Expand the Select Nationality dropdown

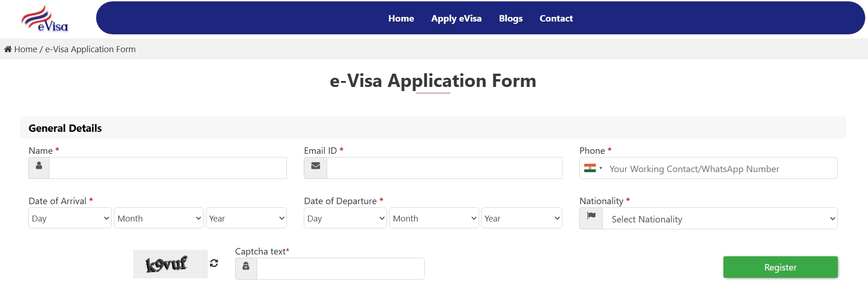720,219
